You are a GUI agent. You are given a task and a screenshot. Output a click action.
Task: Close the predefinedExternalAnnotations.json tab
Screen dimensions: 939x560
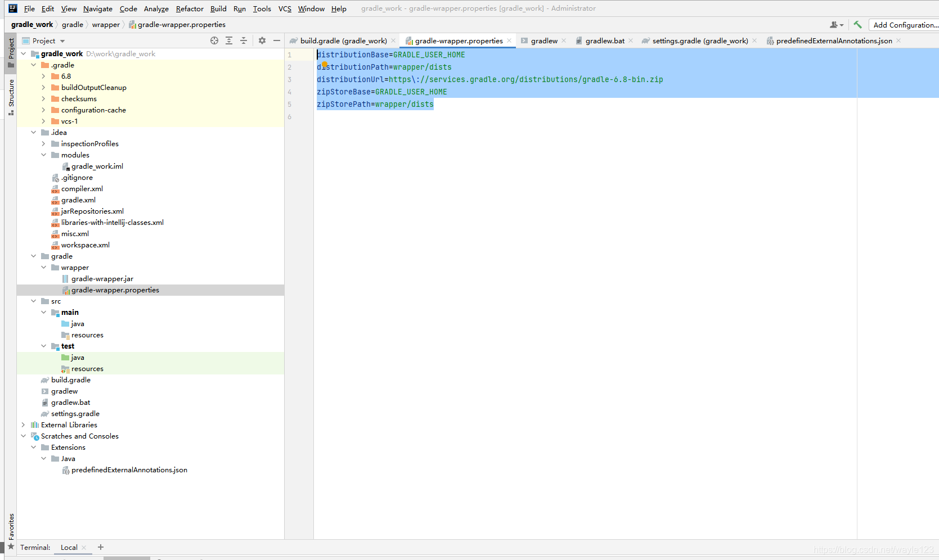pyautogui.click(x=898, y=40)
